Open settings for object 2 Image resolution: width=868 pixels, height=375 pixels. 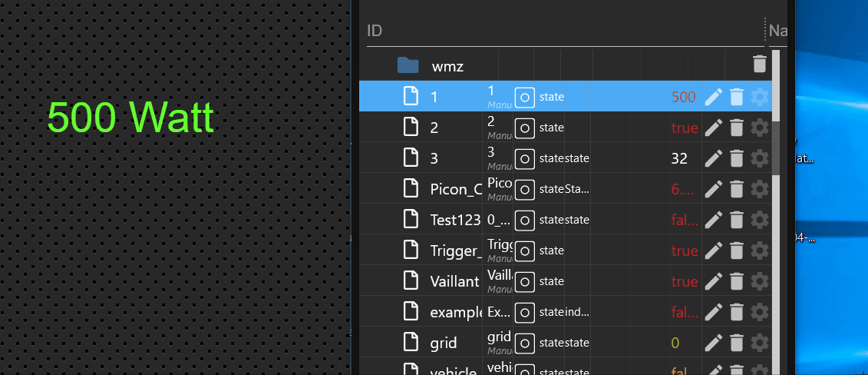(760, 128)
